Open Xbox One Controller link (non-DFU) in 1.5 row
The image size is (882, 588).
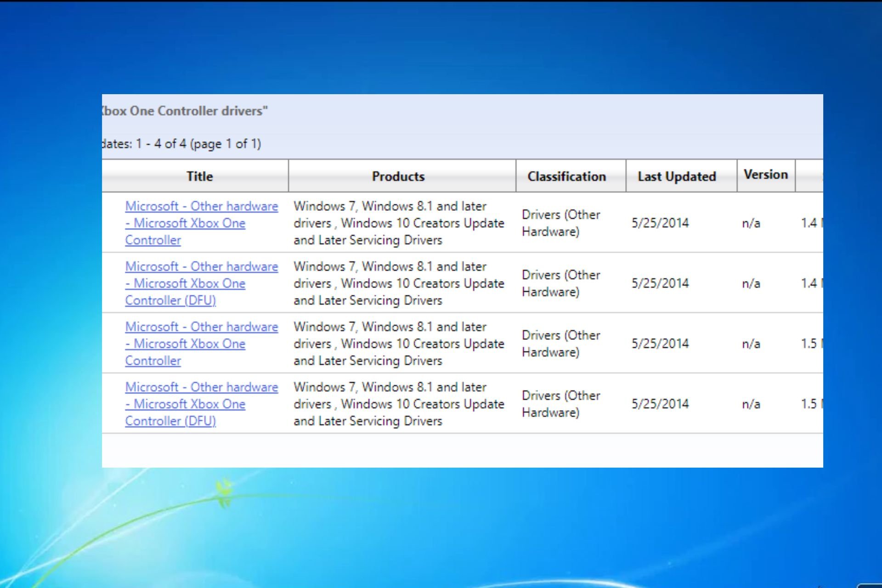coord(201,344)
